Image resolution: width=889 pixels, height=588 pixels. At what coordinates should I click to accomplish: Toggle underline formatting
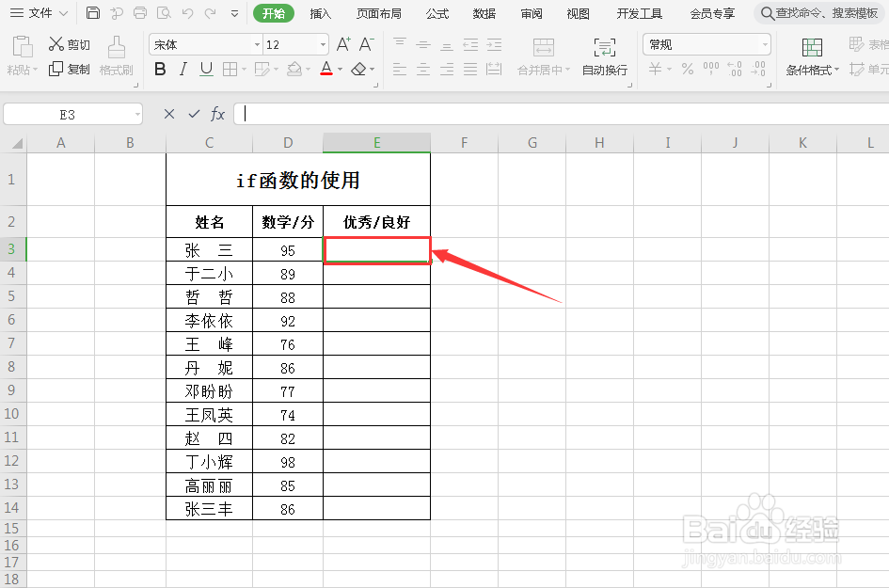(205, 69)
